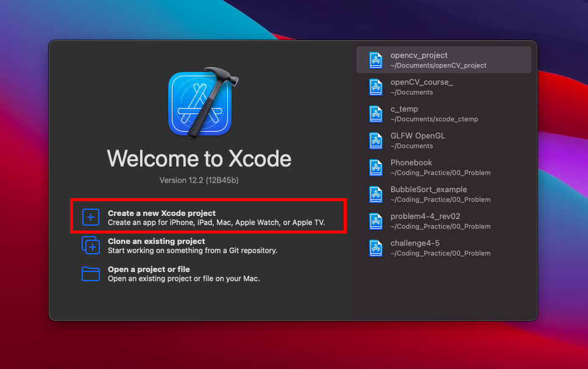Click 'Open an existing project or file' description

click(x=184, y=279)
